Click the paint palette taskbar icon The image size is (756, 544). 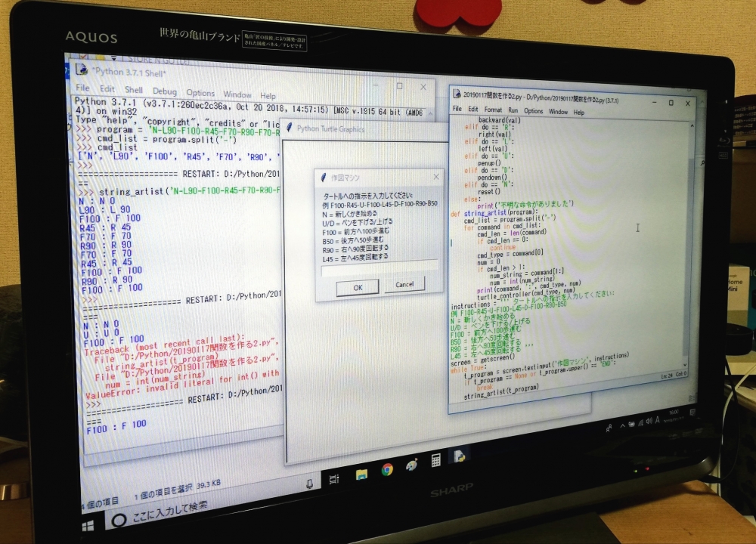[412, 465]
